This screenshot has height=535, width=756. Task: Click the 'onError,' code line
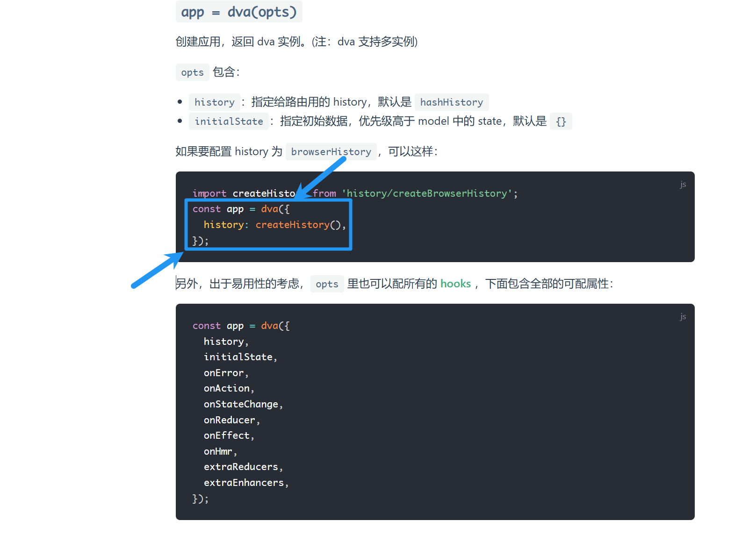pos(226,373)
